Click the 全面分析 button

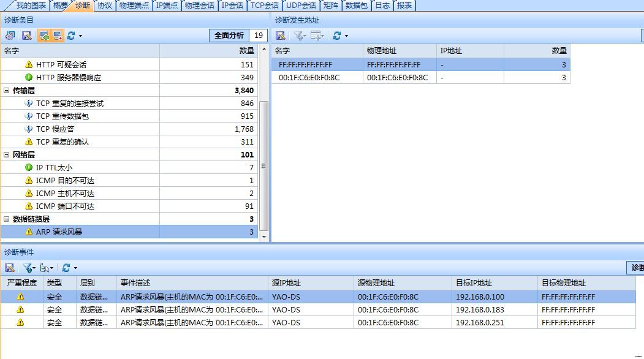[x=229, y=36]
